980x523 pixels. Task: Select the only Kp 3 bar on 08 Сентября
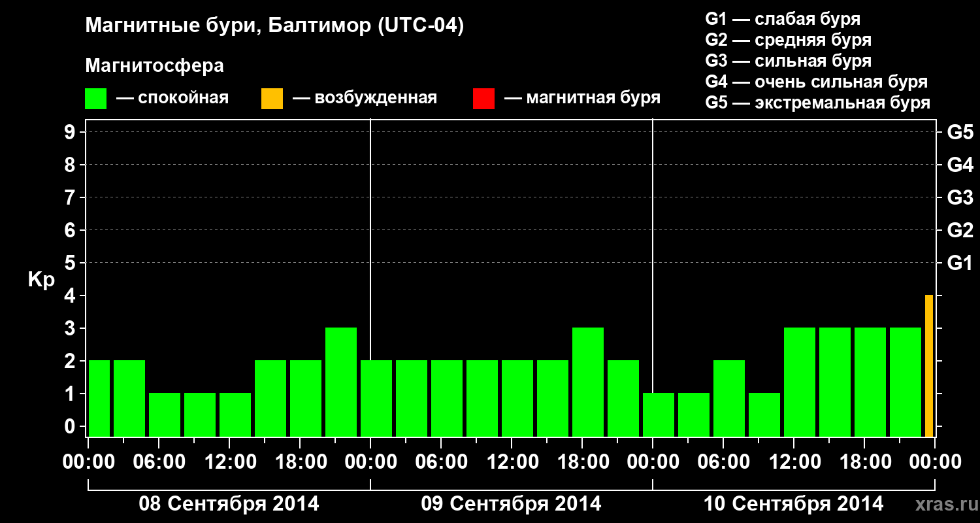[x=341, y=382]
